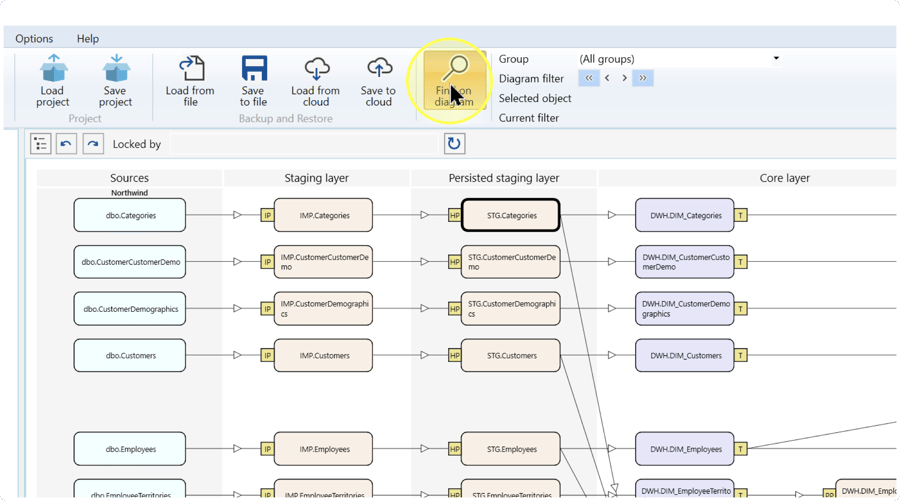The width and height of the screenshot is (900, 501).
Task: Click the undo arrow button
Action: tap(66, 143)
